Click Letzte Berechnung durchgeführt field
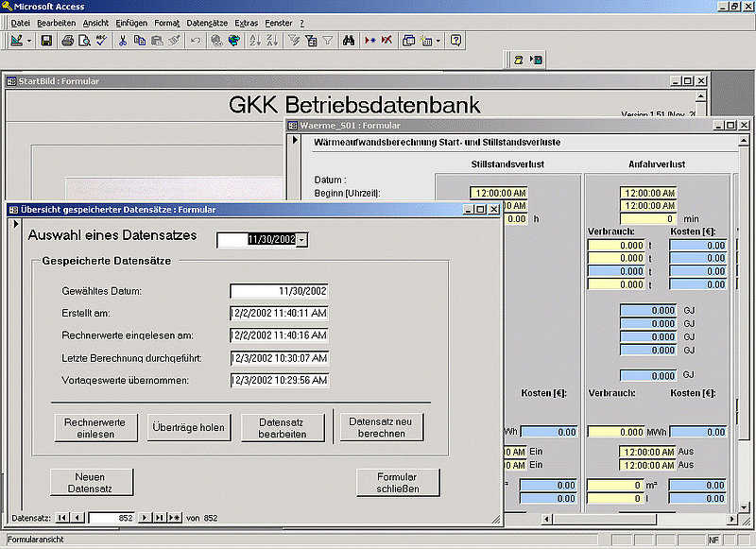The width and height of the screenshot is (756, 549). (279, 358)
